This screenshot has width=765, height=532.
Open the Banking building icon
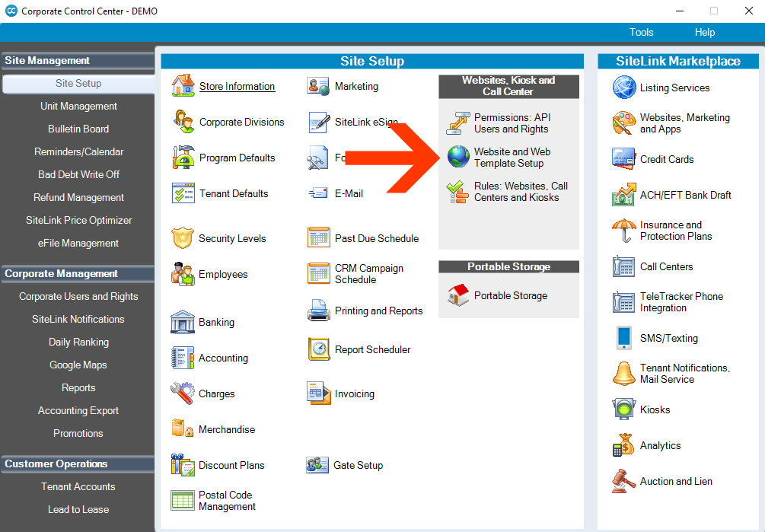(x=183, y=322)
